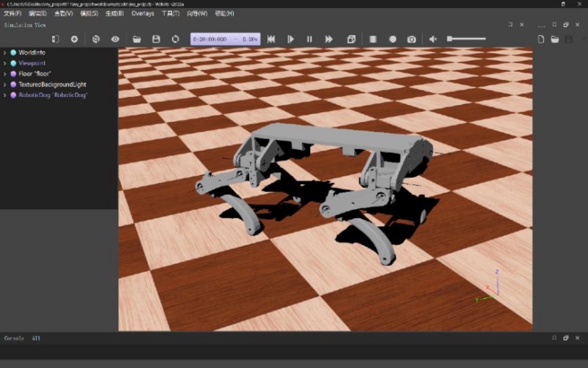This screenshot has width=588, height=368.
Task: Undock the Console panel
Action: coord(566,338)
